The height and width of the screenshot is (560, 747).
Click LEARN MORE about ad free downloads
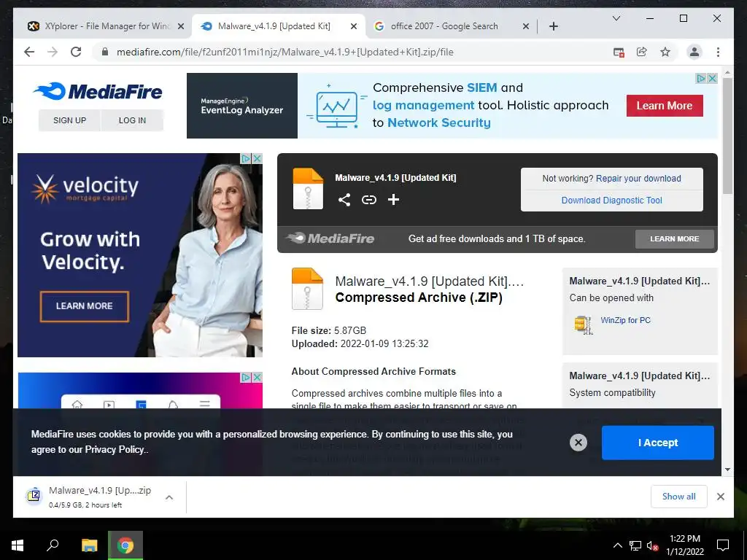pos(675,239)
